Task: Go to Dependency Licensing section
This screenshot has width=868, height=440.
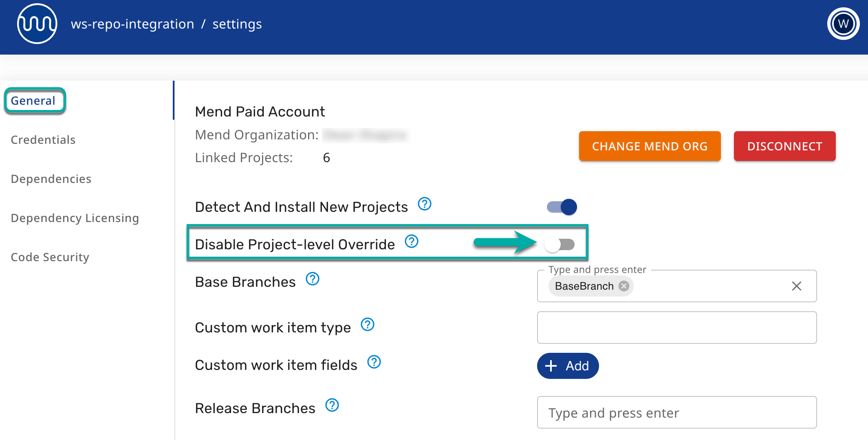Action: click(75, 218)
